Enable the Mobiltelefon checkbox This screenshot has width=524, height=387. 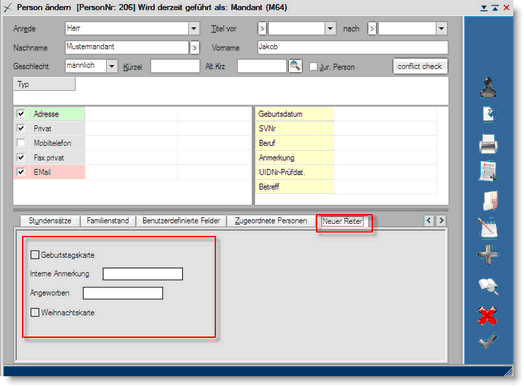pos(21,143)
